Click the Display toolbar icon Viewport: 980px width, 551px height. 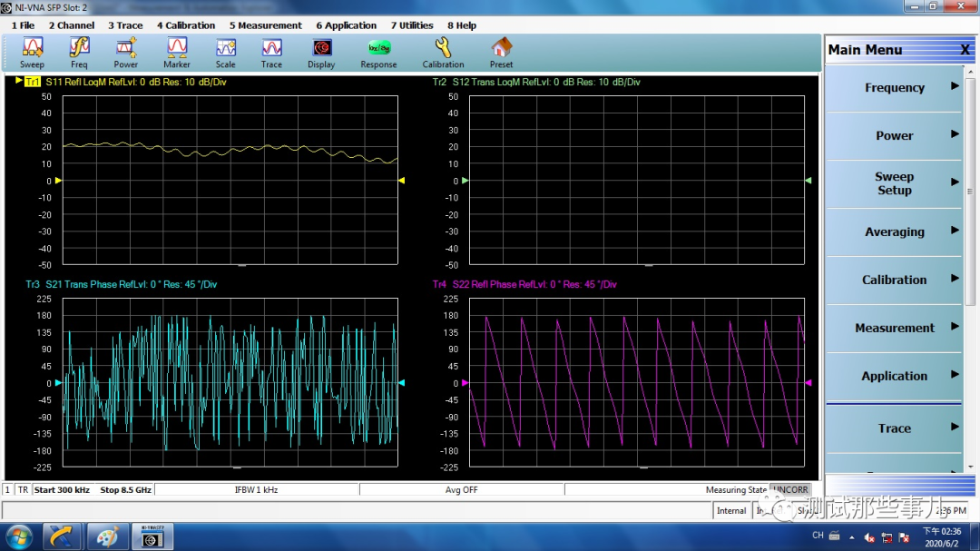coord(321,53)
